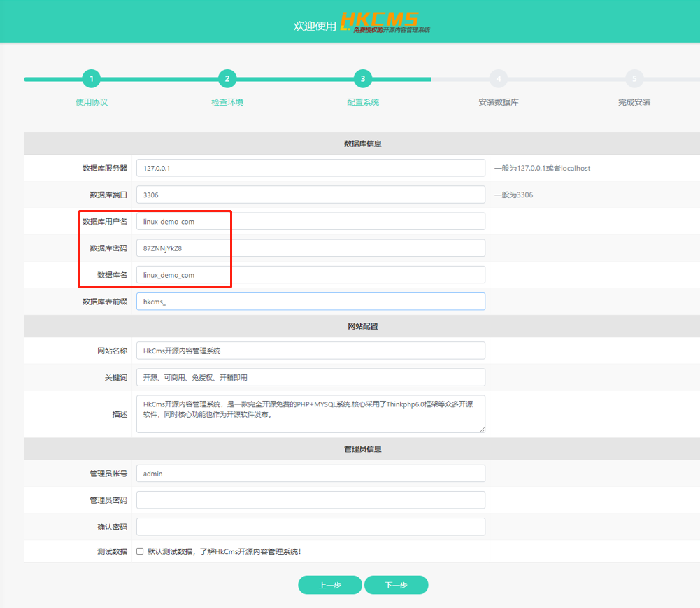The image size is (700, 608).
Task: Click the 网站配置 section header
Action: click(x=362, y=326)
